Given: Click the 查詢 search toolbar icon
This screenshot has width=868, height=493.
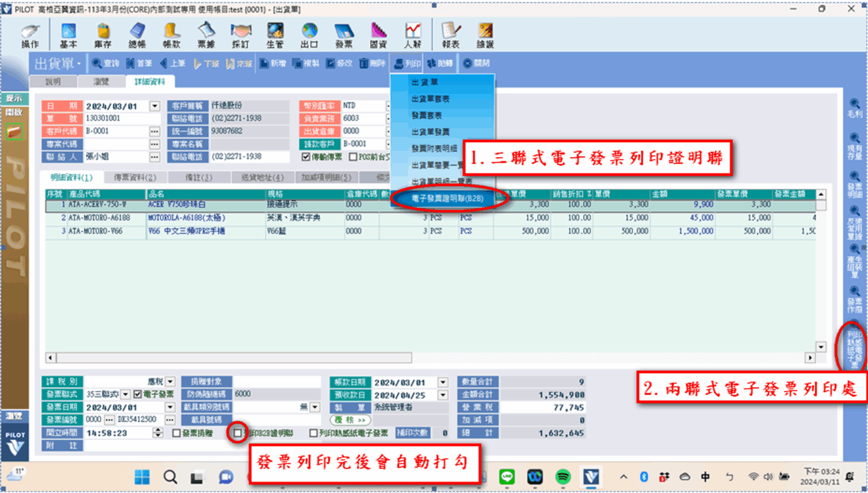Looking at the screenshot, I should click(x=106, y=63).
